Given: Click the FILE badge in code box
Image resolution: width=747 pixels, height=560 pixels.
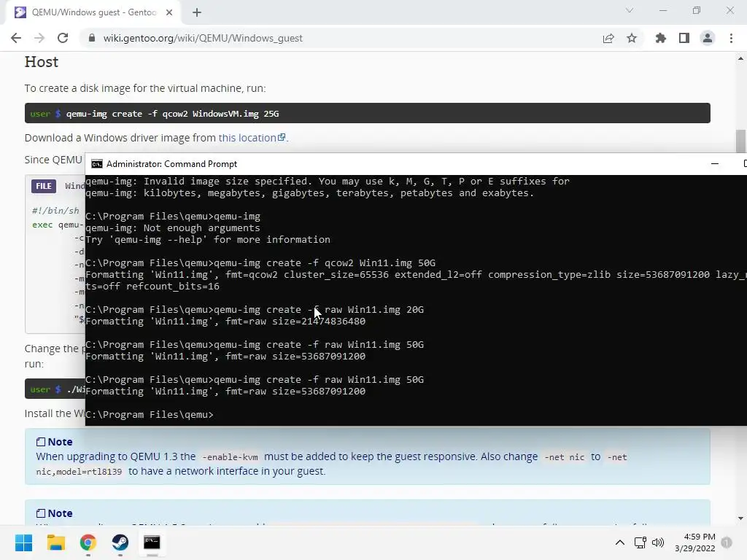Looking at the screenshot, I should coord(44,186).
